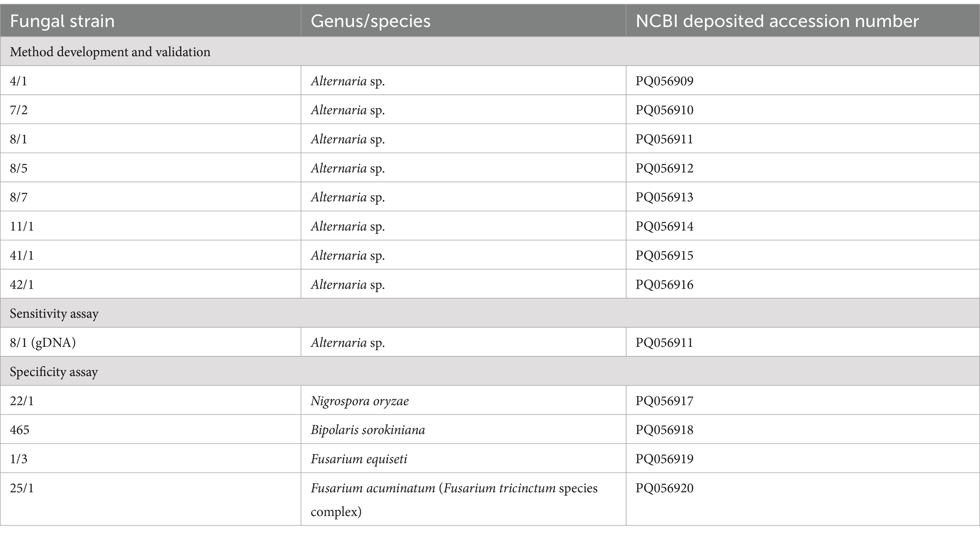980x534 pixels.
Task: Click accession number PQ056916
Action: click(664, 284)
